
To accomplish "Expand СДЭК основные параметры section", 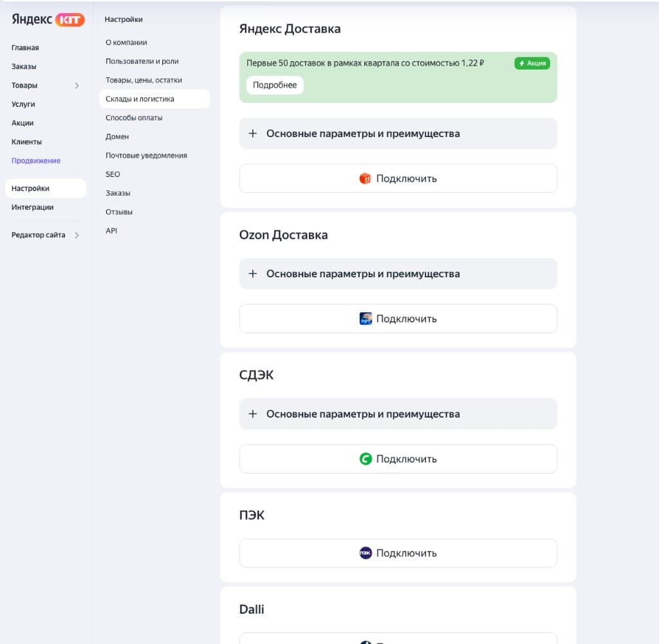I will pyautogui.click(x=398, y=414).
